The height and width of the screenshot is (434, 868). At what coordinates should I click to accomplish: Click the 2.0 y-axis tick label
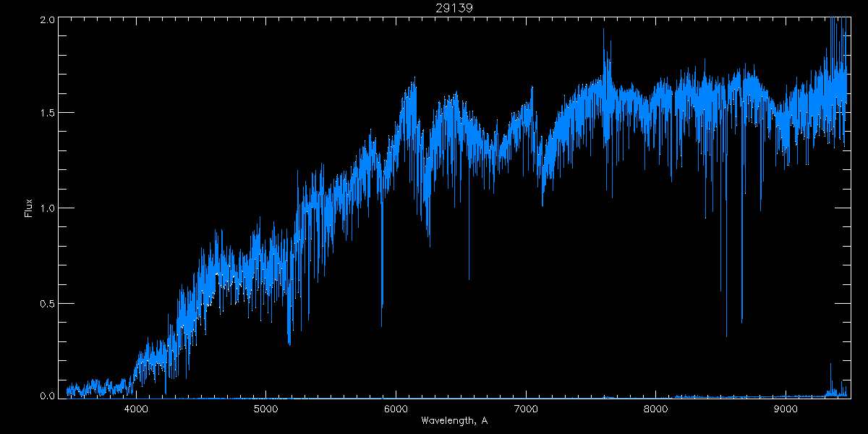[x=47, y=20]
